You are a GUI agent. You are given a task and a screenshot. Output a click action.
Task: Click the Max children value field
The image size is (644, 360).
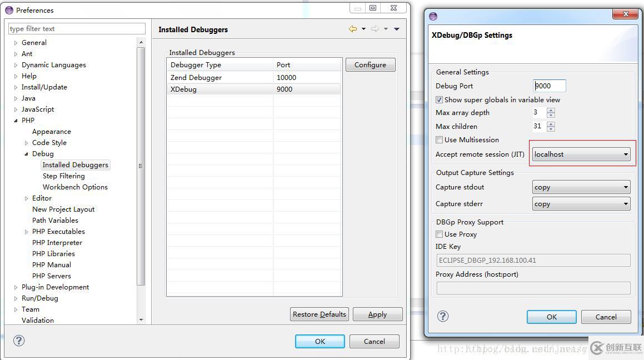[540, 126]
